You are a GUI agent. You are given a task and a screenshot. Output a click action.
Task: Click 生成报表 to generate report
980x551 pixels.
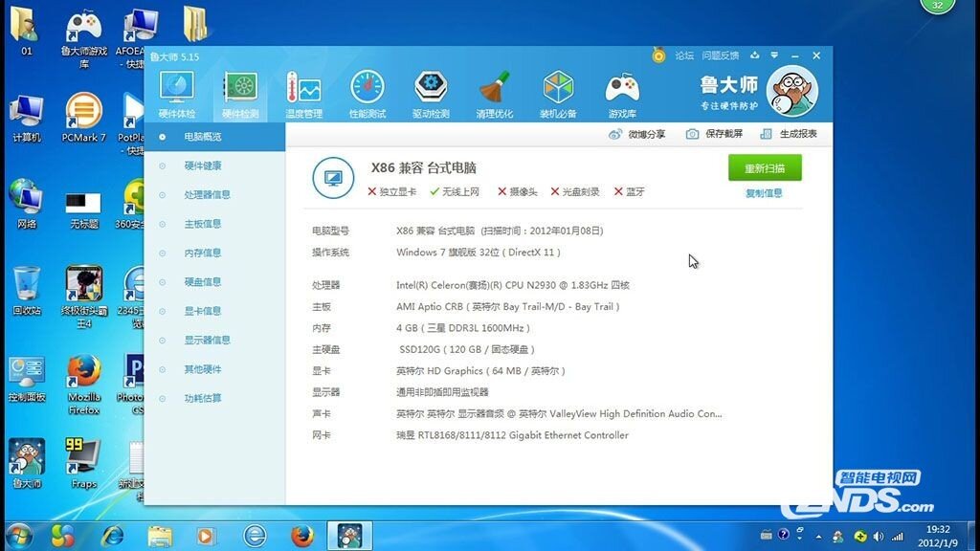point(789,134)
